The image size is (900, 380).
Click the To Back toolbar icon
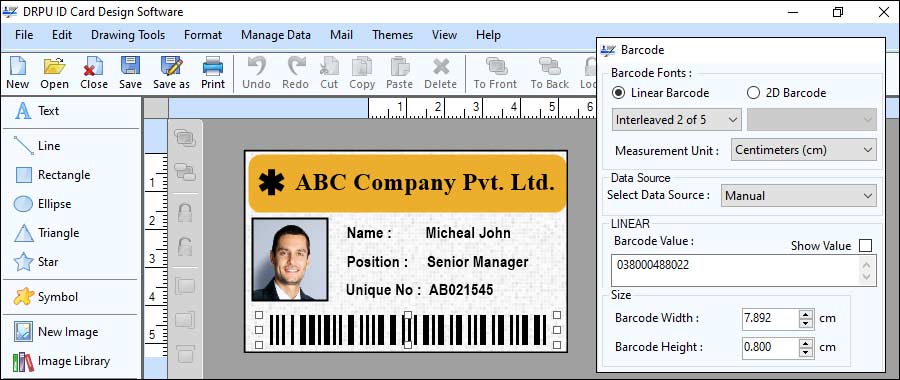[x=550, y=66]
